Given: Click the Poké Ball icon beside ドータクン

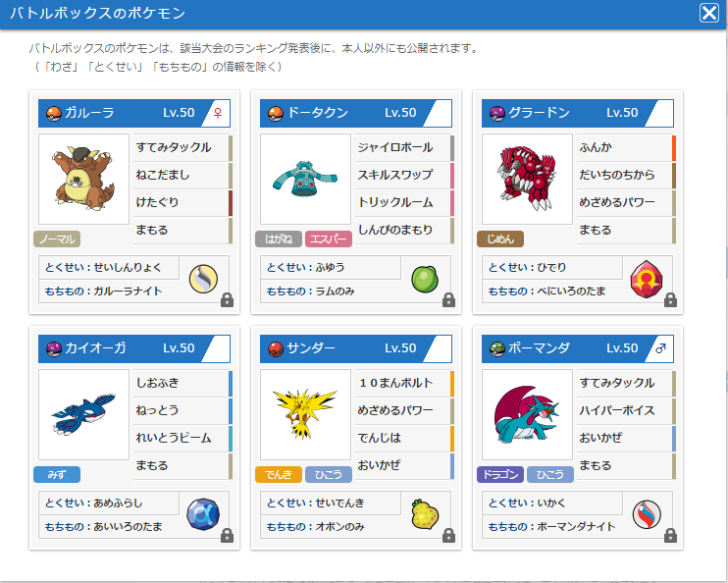Looking at the screenshot, I should tap(276, 113).
